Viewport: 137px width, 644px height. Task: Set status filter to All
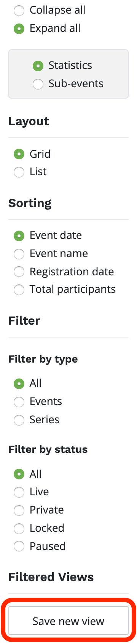point(19,474)
